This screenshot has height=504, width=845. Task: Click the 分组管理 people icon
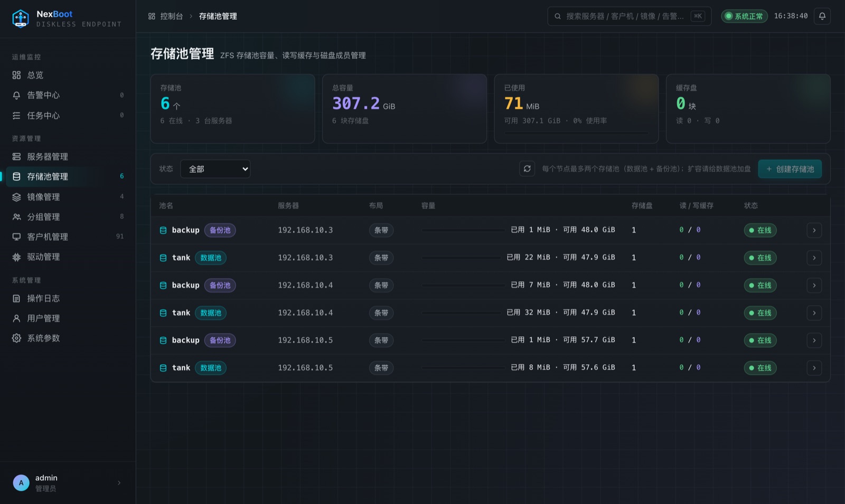[x=16, y=217]
